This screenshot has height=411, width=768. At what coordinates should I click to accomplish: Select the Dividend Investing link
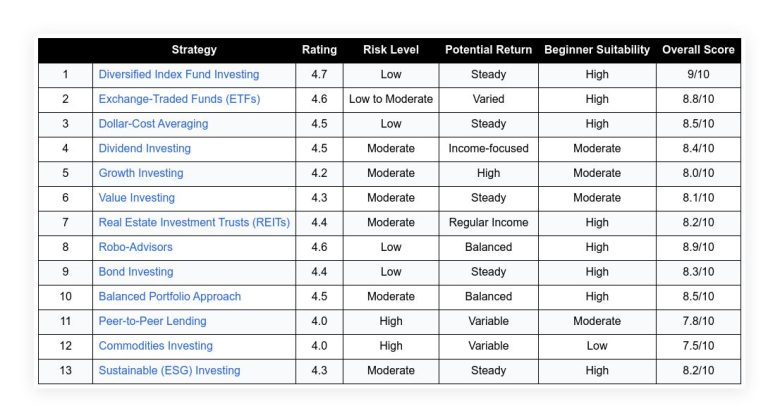(144, 149)
